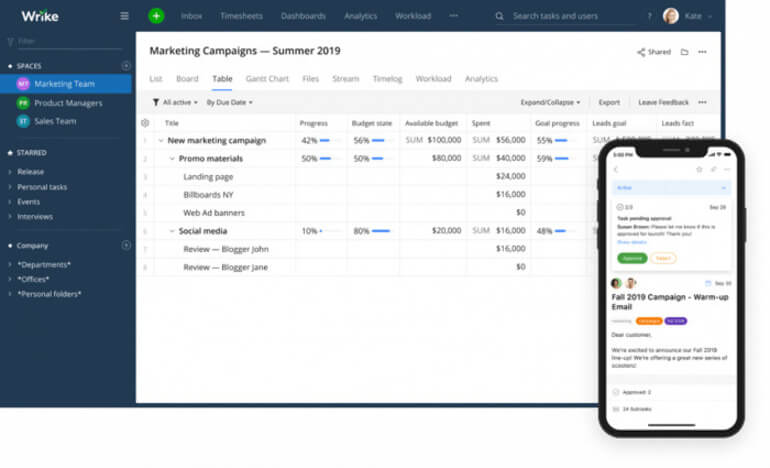Click Kate's profile avatar
770x468 pixels.
click(x=670, y=16)
